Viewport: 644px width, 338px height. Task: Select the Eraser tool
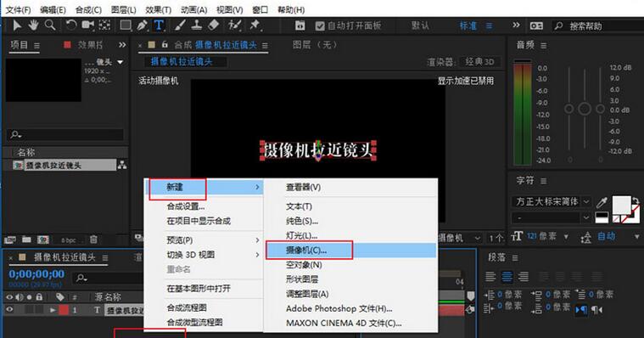pos(214,25)
